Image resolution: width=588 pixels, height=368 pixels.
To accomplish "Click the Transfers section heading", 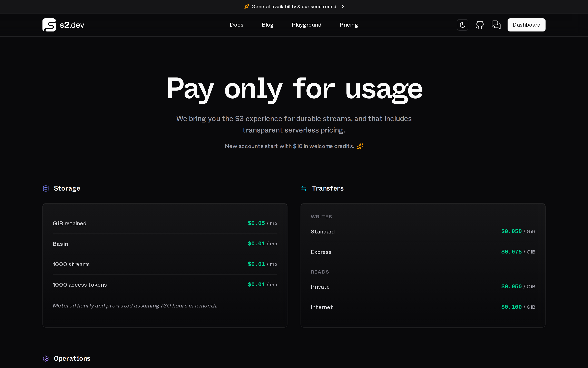I will 327,188.
